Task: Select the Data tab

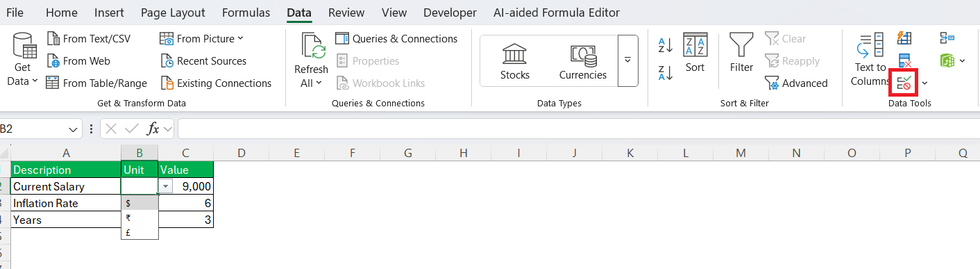Action: coord(299,13)
